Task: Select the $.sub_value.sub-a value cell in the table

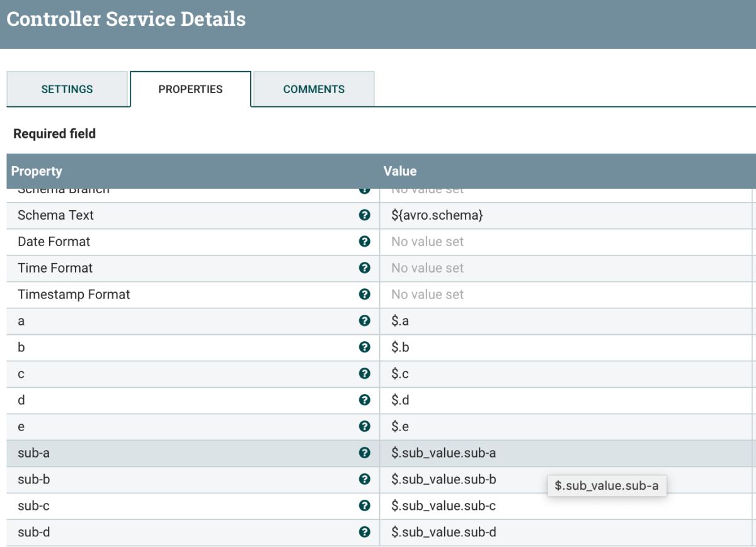Action: [566, 453]
